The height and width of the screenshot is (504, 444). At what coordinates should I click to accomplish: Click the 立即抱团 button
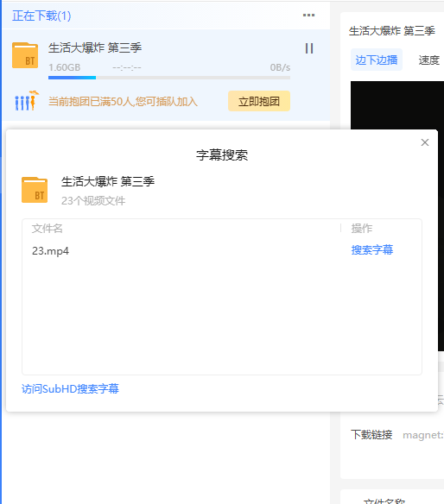tap(259, 101)
